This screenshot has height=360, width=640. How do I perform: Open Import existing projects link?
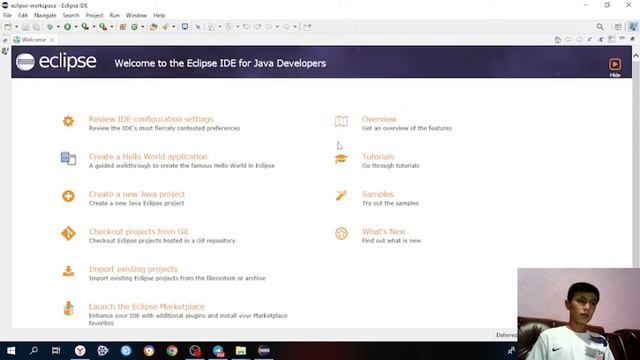[133, 269]
